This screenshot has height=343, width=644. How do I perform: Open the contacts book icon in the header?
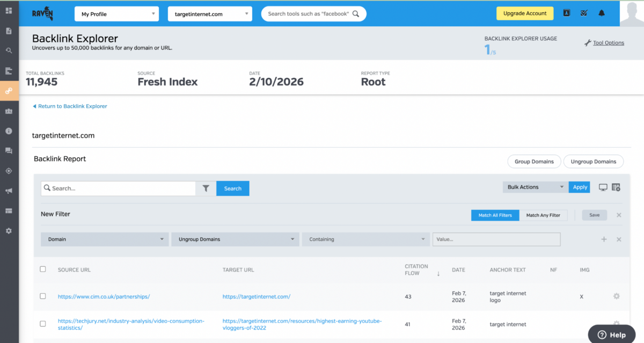[566, 13]
